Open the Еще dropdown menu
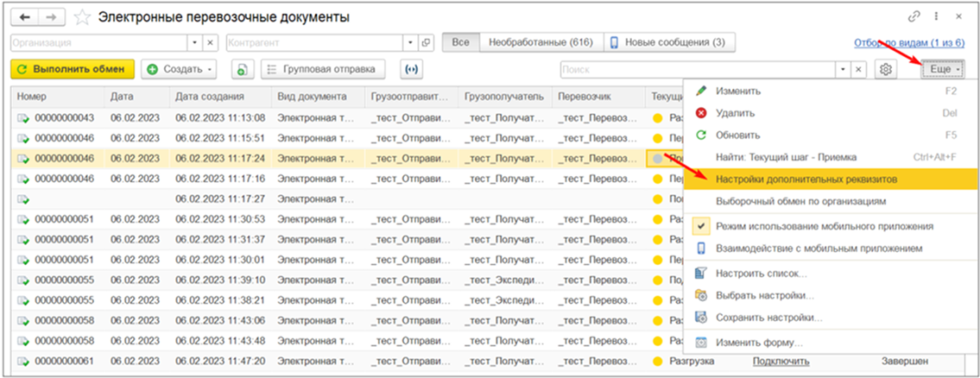 tap(945, 69)
